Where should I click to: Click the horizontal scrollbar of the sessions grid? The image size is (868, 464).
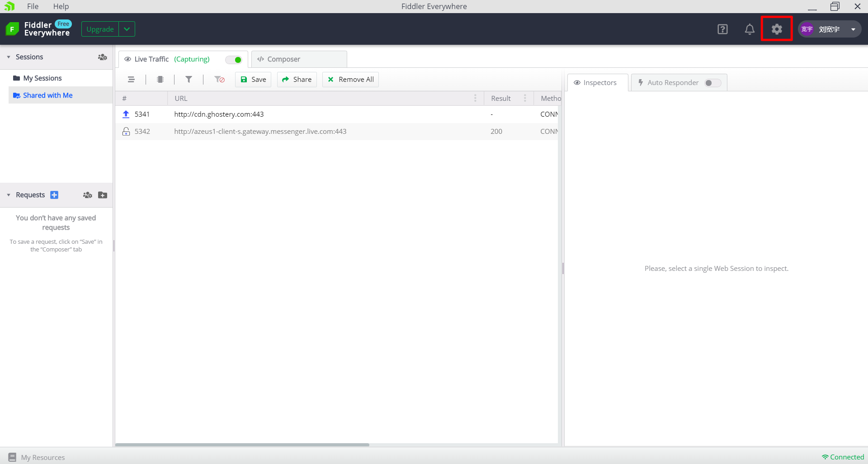click(x=242, y=445)
